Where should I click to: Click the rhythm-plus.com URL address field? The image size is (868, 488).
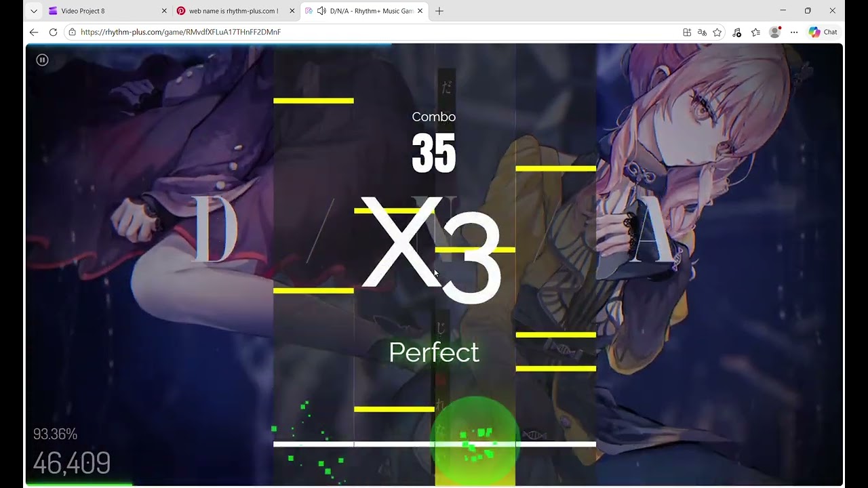point(373,32)
